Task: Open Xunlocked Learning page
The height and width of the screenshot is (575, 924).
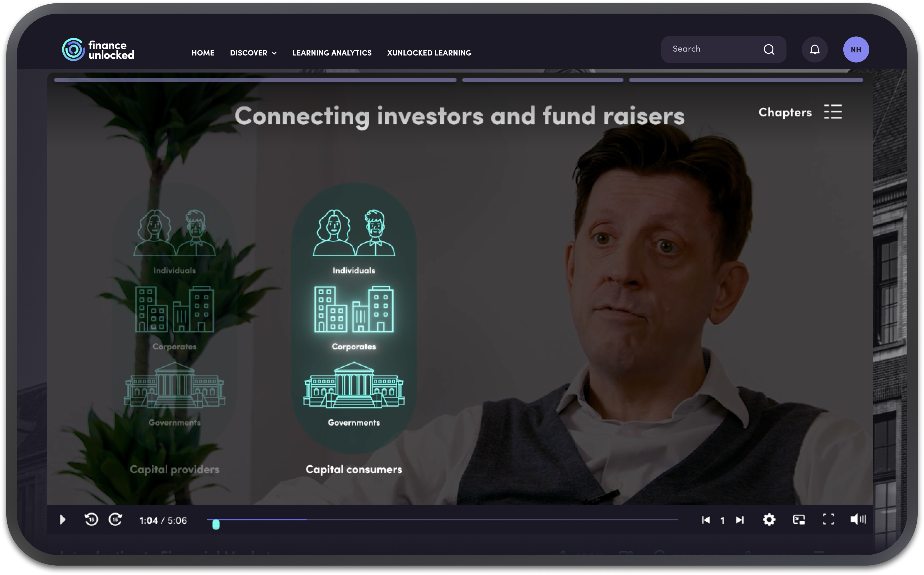Action: (x=429, y=53)
